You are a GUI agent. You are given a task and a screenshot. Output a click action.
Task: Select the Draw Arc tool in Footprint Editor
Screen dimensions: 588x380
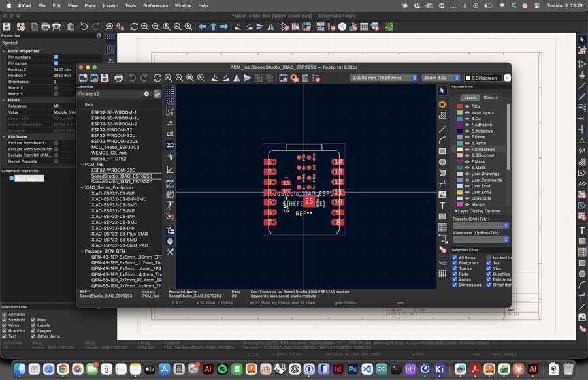coord(442,140)
